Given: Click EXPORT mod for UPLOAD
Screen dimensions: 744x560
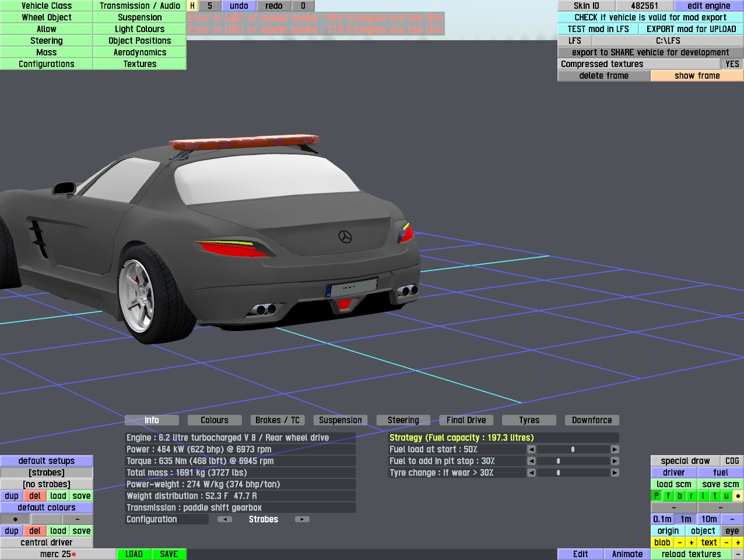Looking at the screenshot, I should coord(692,29).
